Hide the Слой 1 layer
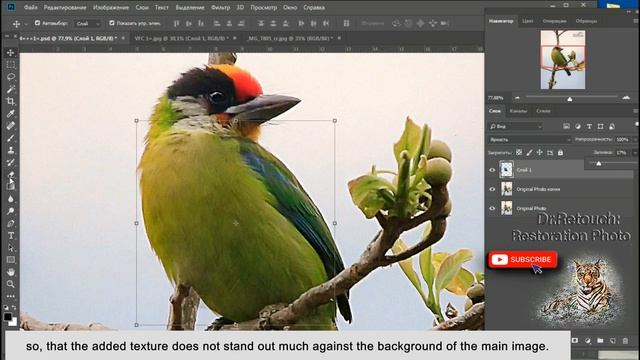 pyautogui.click(x=492, y=170)
